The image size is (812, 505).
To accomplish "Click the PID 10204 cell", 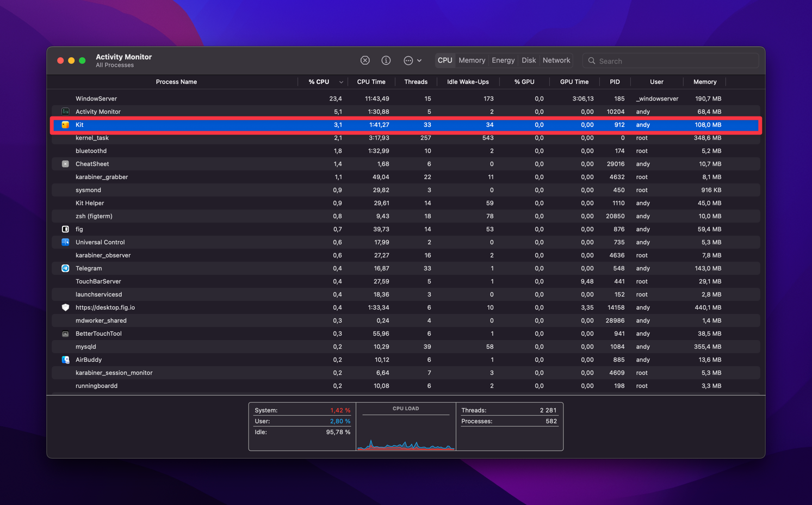I will 615,112.
